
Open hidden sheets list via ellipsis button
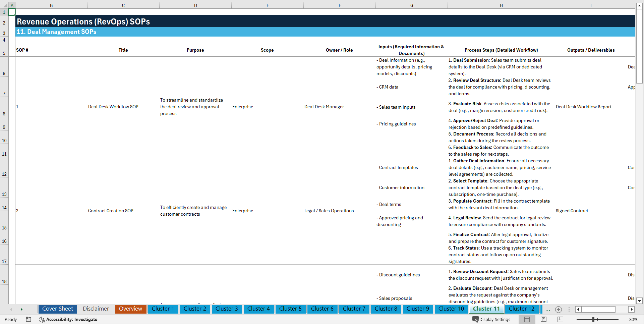pos(548,310)
